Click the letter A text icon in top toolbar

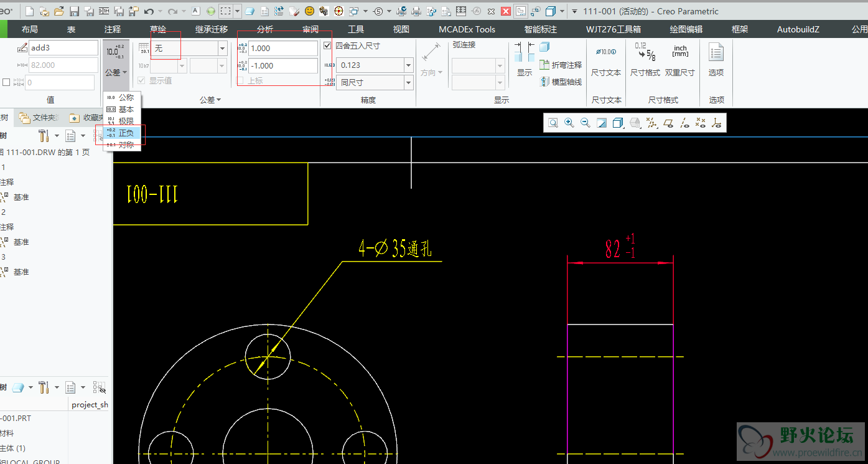pyautogui.click(x=195, y=11)
